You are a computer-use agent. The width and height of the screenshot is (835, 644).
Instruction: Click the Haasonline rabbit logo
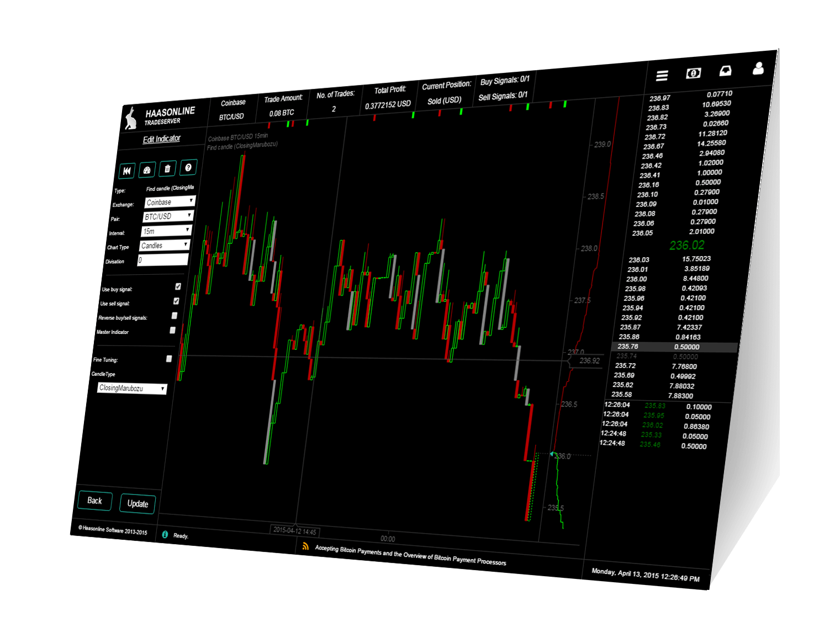[x=131, y=118]
